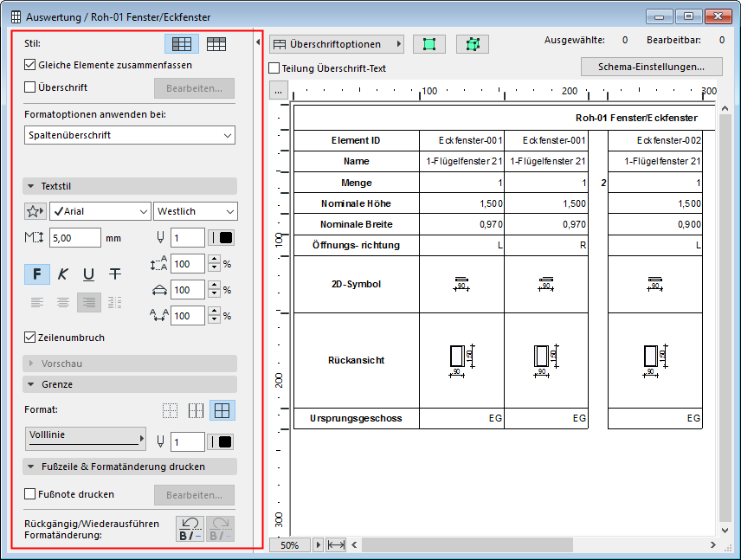
Task: Open the Überschriftoptionen menu
Action: click(336, 43)
